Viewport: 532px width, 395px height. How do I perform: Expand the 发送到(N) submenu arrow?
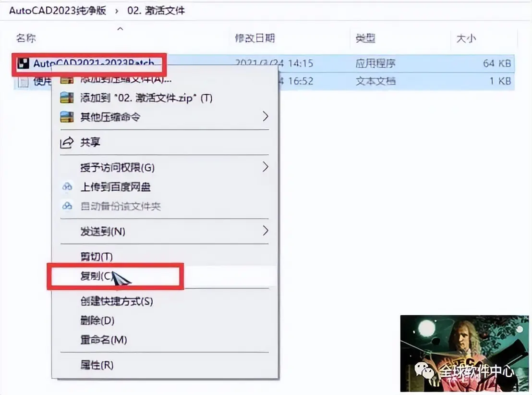click(266, 231)
